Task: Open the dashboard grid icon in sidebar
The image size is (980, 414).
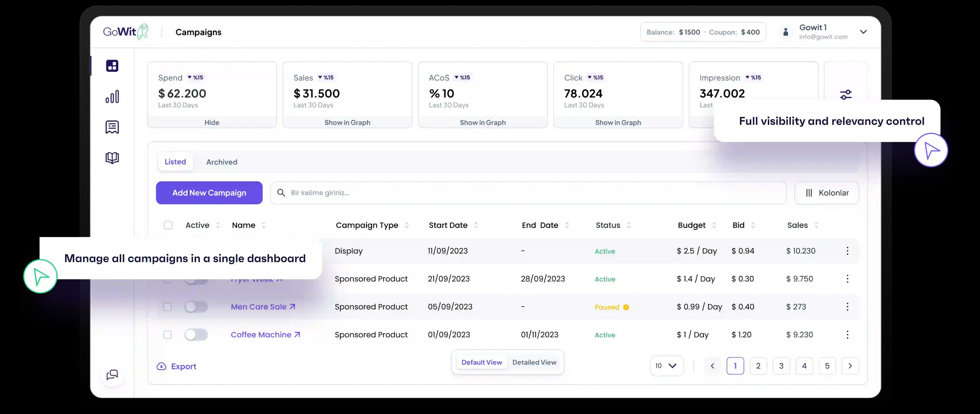Action: click(x=112, y=66)
